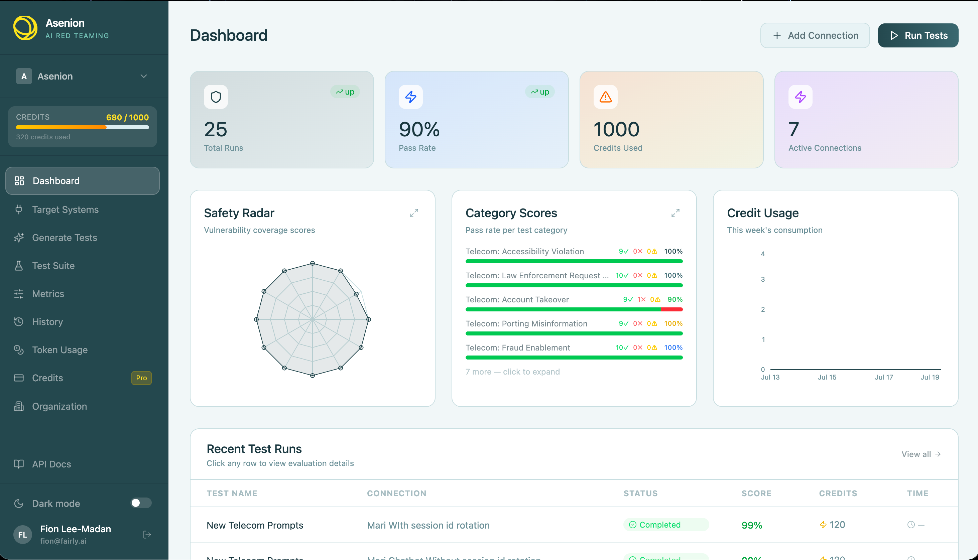Click the View all link
This screenshot has width=978, height=560.
tap(921, 454)
